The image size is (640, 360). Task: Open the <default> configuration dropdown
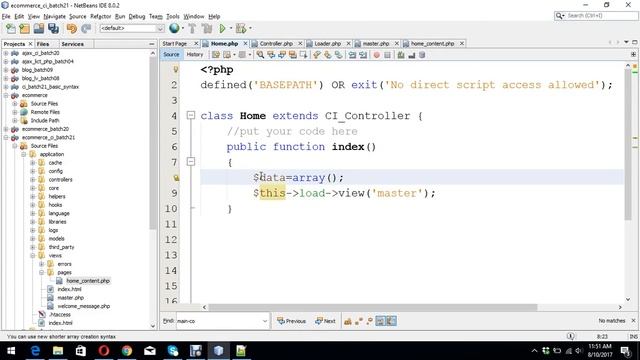(x=160, y=28)
